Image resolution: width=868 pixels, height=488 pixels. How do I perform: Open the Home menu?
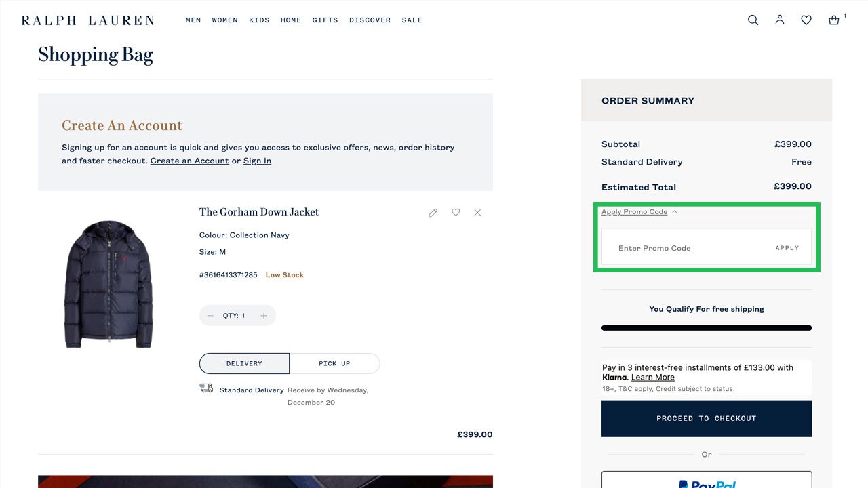coord(291,20)
